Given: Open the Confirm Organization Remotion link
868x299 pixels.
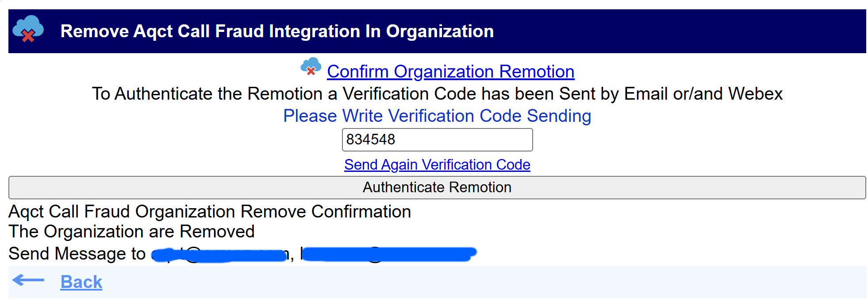Looking at the screenshot, I should tap(450, 72).
